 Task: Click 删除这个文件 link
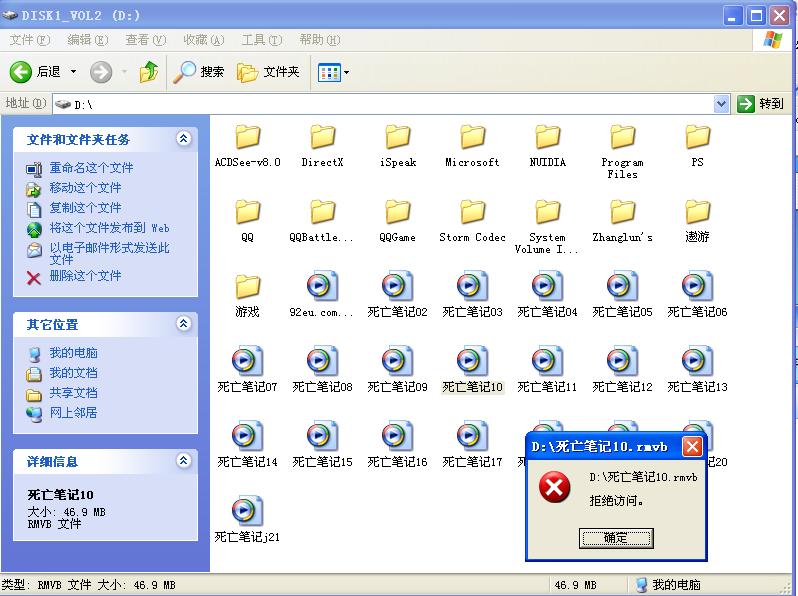[85, 276]
